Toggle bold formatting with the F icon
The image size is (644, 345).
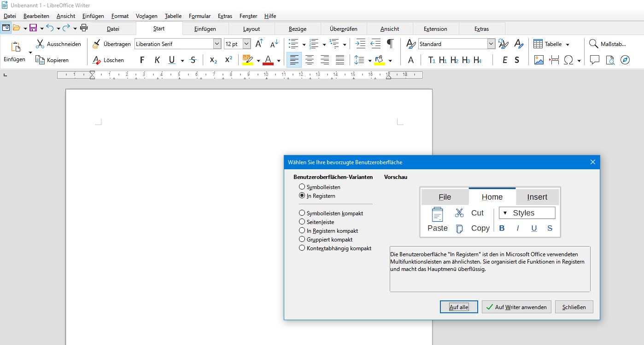142,60
